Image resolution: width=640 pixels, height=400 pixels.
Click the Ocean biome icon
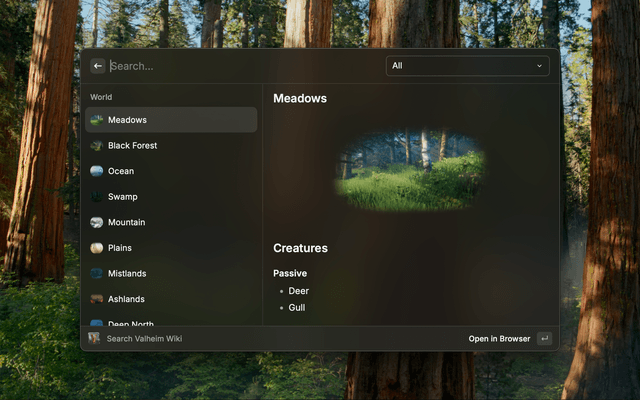[x=96, y=171]
